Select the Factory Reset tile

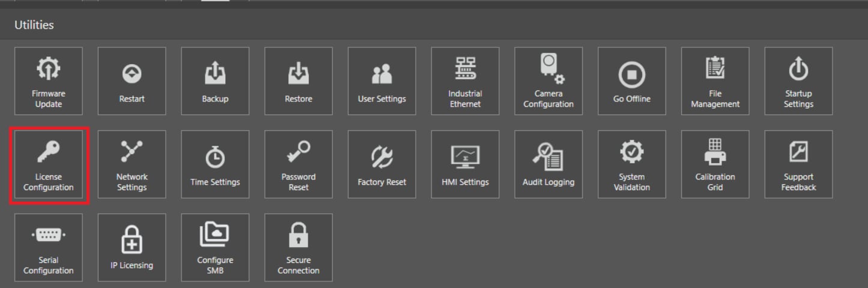[382, 164]
